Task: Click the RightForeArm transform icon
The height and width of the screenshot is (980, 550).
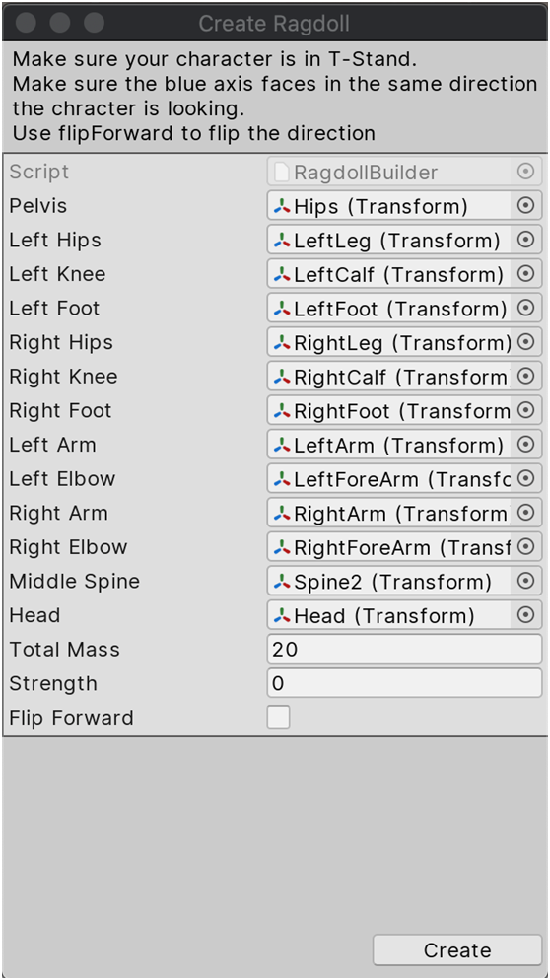Action: [x=283, y=547]
